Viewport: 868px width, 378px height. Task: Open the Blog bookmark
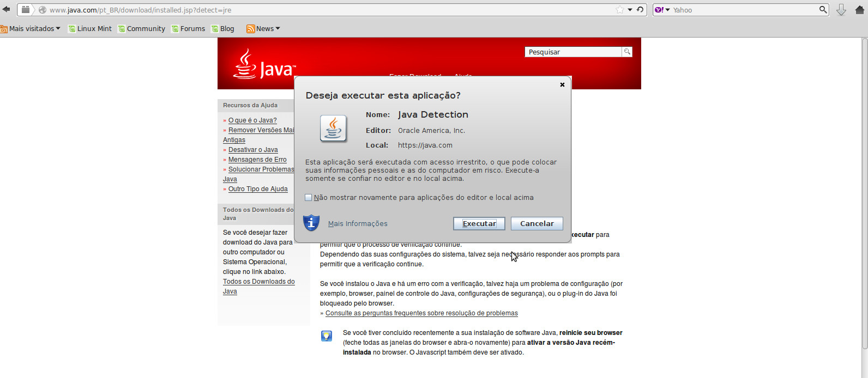point(223,28)
